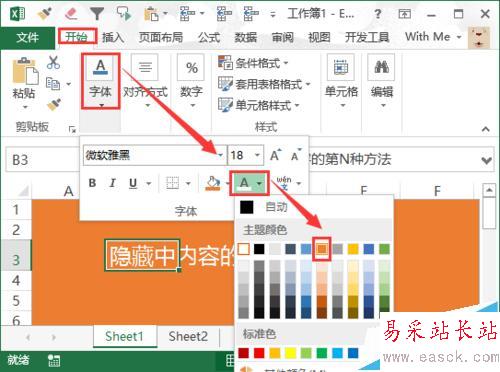This screenshot has height=372, width=500.
Task: Switch to the Developer (开发工具) tab
Action: (367, 37)
